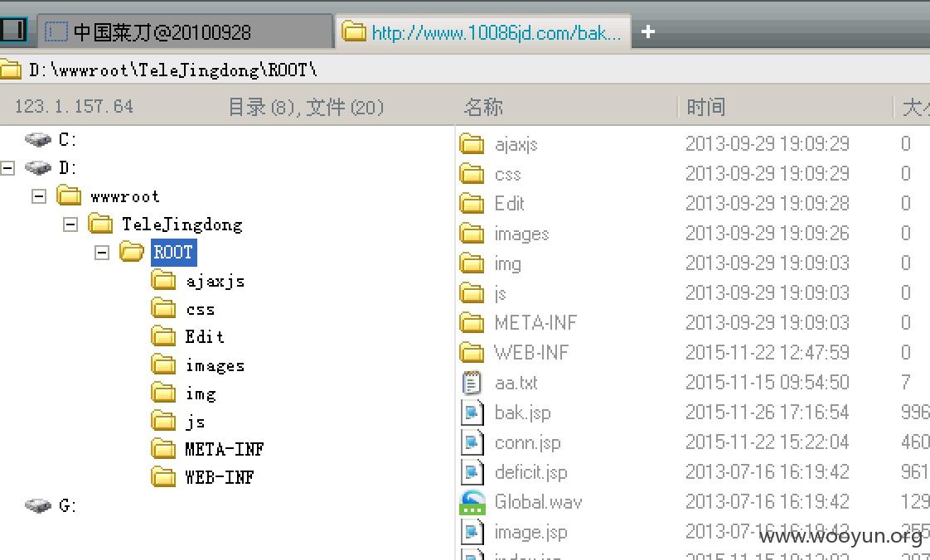Click WEB-INF folder icon in file list

[x=472, y=353]
